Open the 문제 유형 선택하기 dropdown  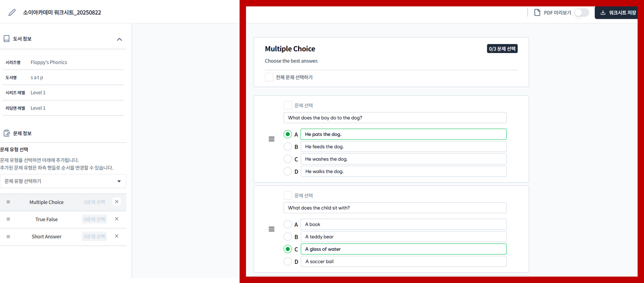click(63, 181)
